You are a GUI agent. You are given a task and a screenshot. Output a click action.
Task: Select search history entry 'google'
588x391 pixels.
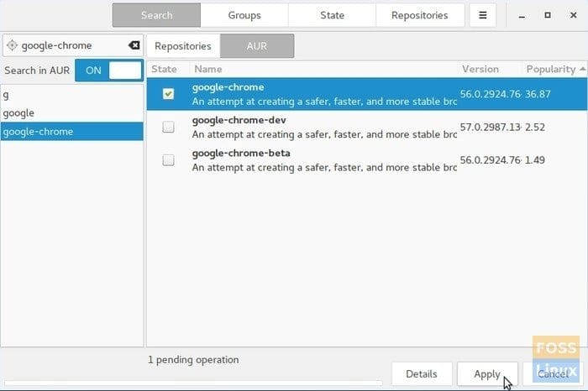pyautogui.click(x=72, y=113)
